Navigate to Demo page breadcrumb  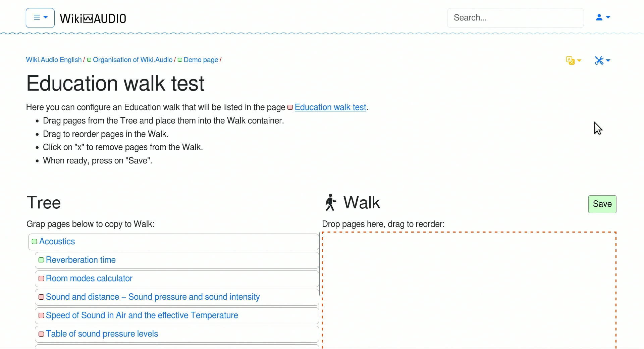pos(201,60)
